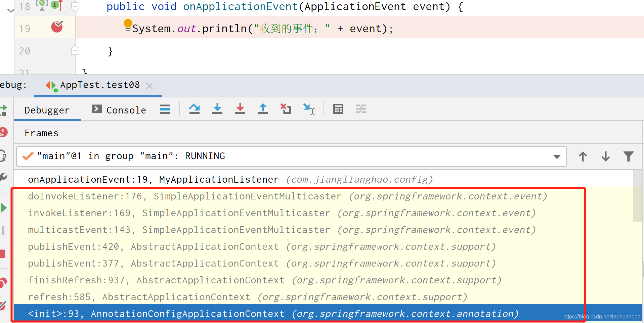644x323 pixels.
Task: Close the AppTest.test08 debug tab
Action: pos(149,86)
